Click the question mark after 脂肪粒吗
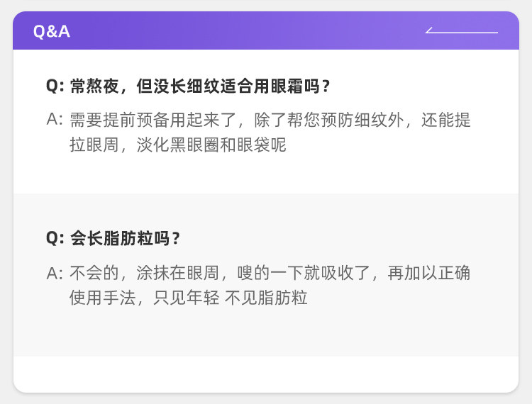This screenshot has width=532, height=404. (176, 239)
